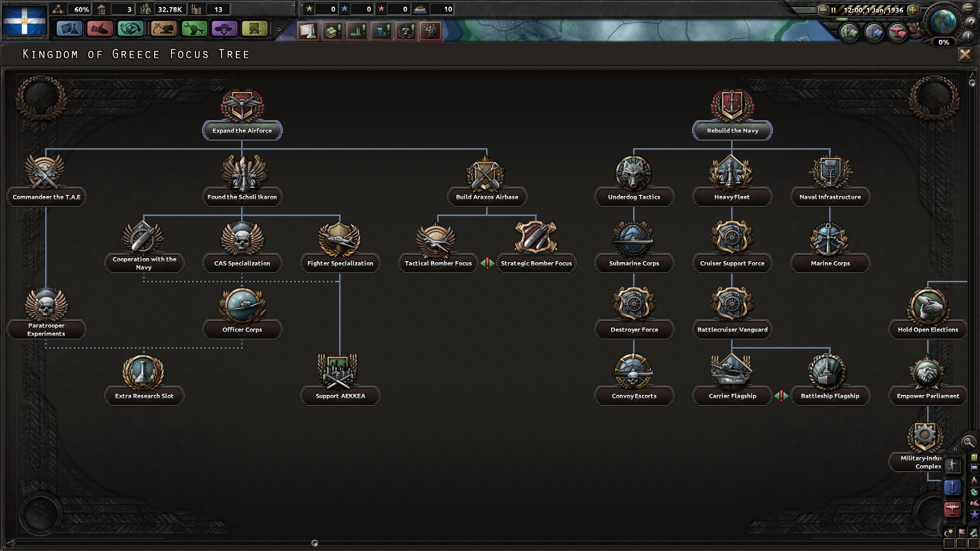
Task: Open the Production wrench icon
Action: pos(194,29)
